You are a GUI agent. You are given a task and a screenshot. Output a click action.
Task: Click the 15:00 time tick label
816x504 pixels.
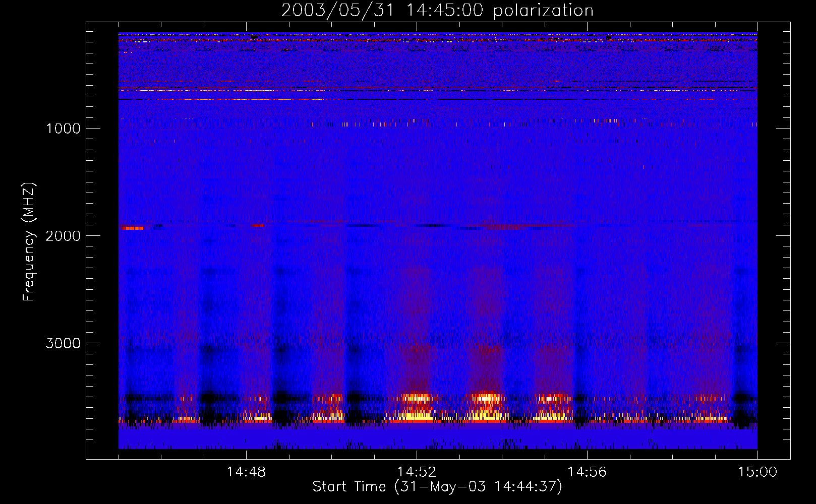(757, 472)
